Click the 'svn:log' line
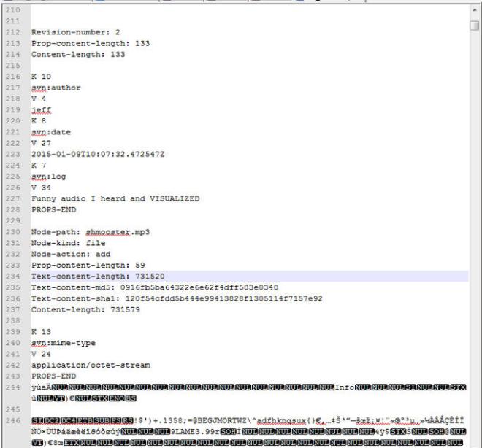 (x=49, y=177)
